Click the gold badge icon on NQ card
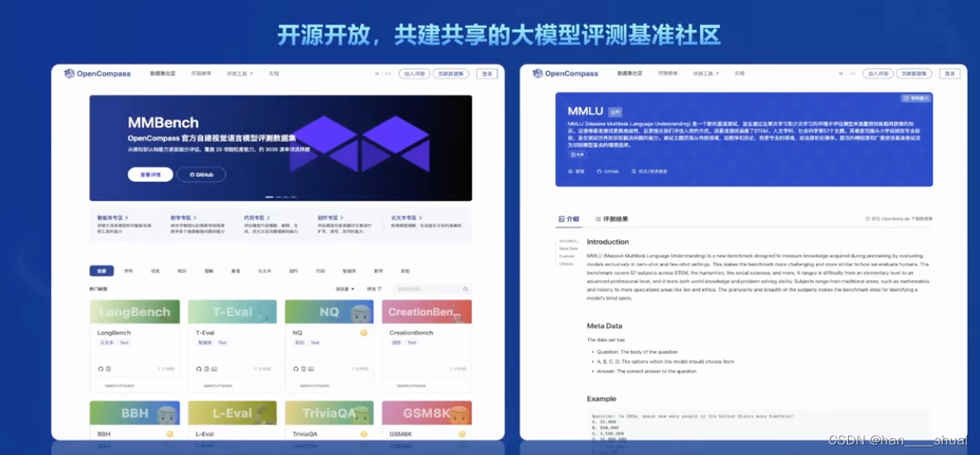Viewport: 980px width, 455px height. (363, 333)
